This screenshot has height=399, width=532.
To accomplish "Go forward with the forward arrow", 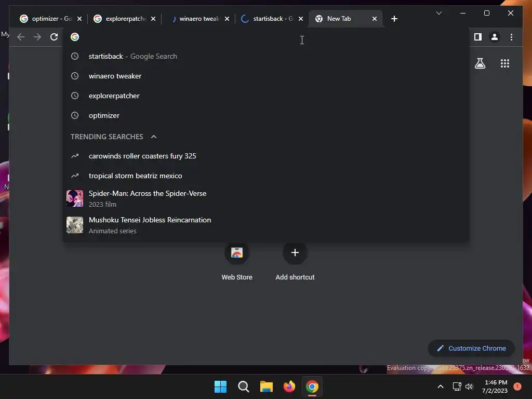I will (37, 37).
